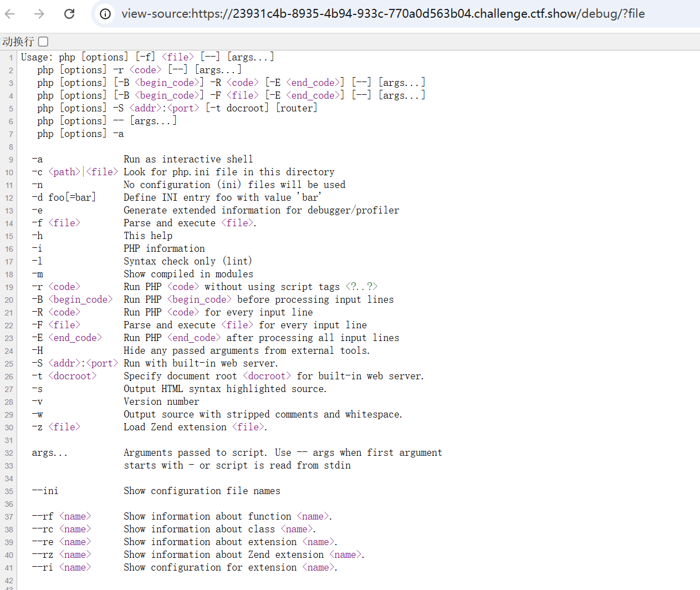
Task: Click the "--ini" option text
Action: [45, 491]
